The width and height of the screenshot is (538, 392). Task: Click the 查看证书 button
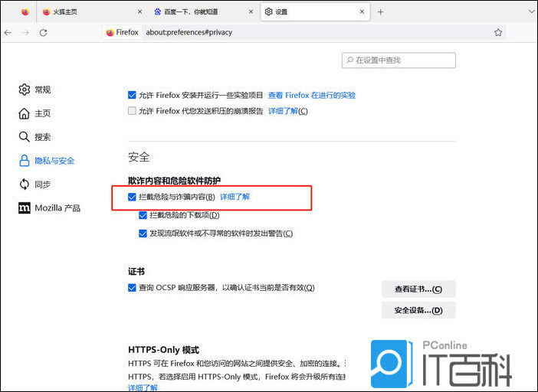point(418,289)
